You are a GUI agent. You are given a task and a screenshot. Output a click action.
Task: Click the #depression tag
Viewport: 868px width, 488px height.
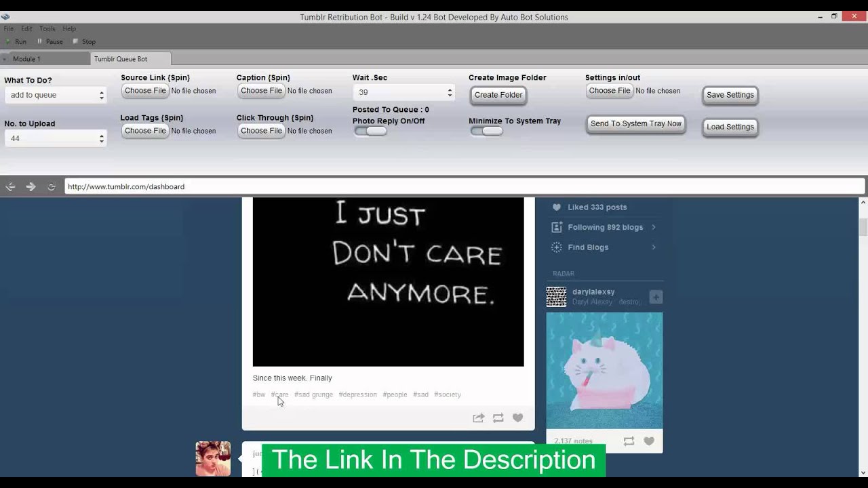[358, 394]
